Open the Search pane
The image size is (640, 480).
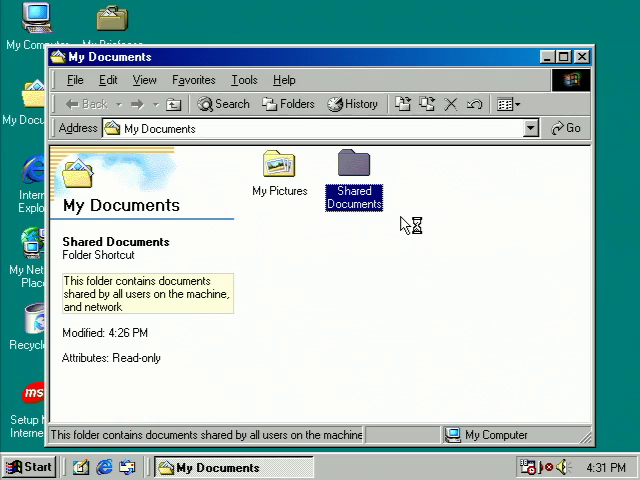(223, 104)
